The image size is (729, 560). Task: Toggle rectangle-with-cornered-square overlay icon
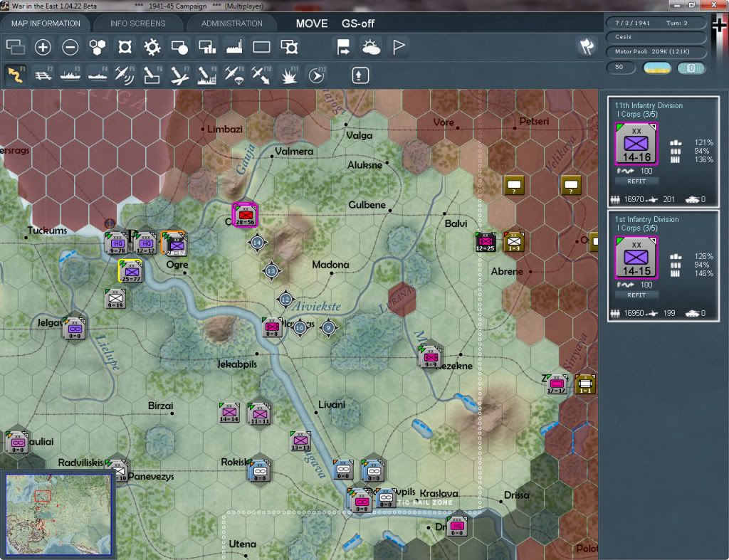point(289,47)
